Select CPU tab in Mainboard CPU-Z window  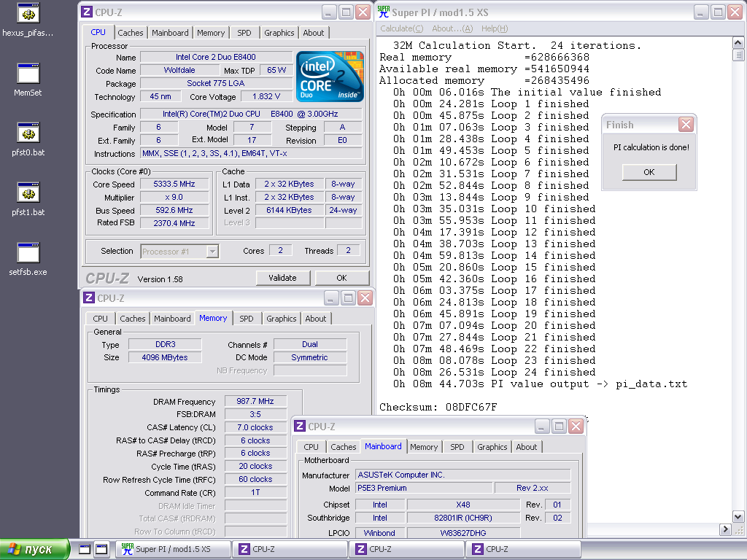(x=311, y=447)
